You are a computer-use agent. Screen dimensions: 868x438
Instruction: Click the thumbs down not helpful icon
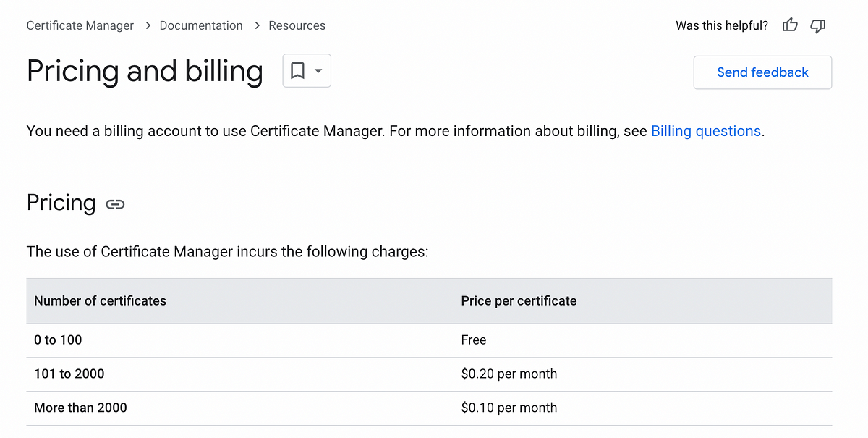click(x=818, y=25)
